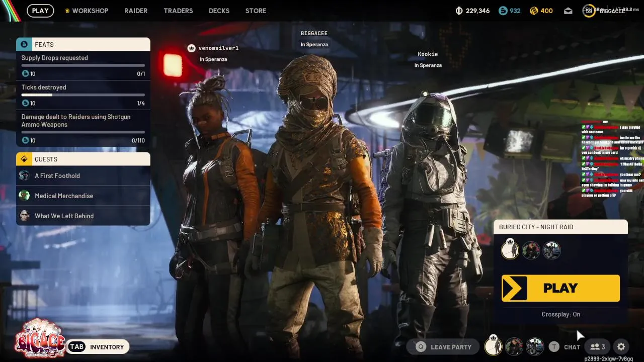Viewport: 644px width, 362px height.
Task: Click What We Left Behind portrait
Action: (x=24, y=216)
